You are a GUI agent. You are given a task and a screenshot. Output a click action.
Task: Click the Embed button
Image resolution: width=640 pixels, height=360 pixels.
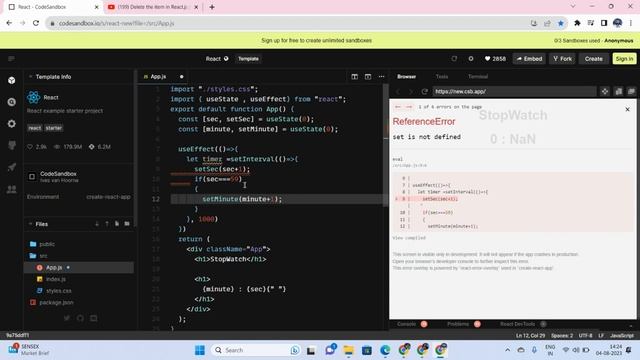click(x=529, y=59)
